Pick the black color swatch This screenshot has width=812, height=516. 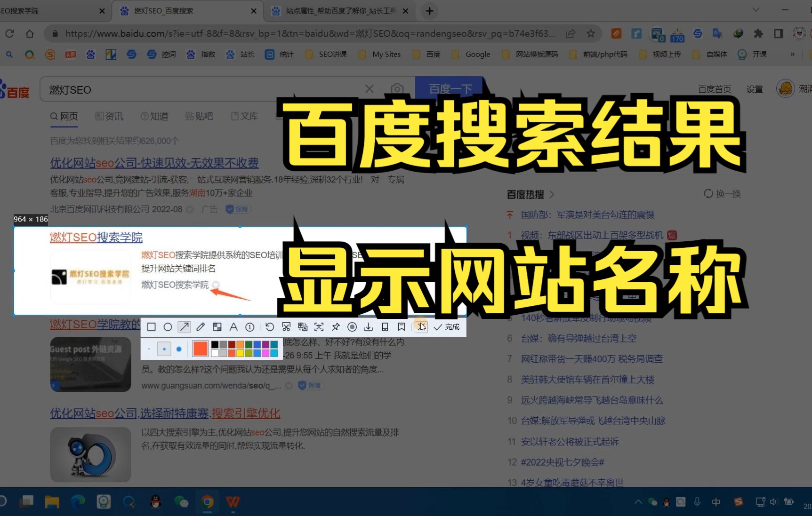[215, 345]
